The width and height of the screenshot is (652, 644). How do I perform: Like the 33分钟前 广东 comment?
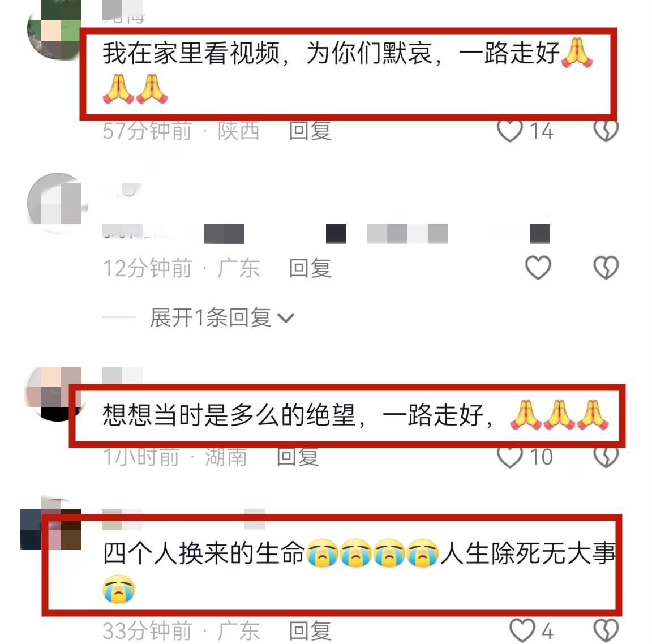tap(522, 630)
